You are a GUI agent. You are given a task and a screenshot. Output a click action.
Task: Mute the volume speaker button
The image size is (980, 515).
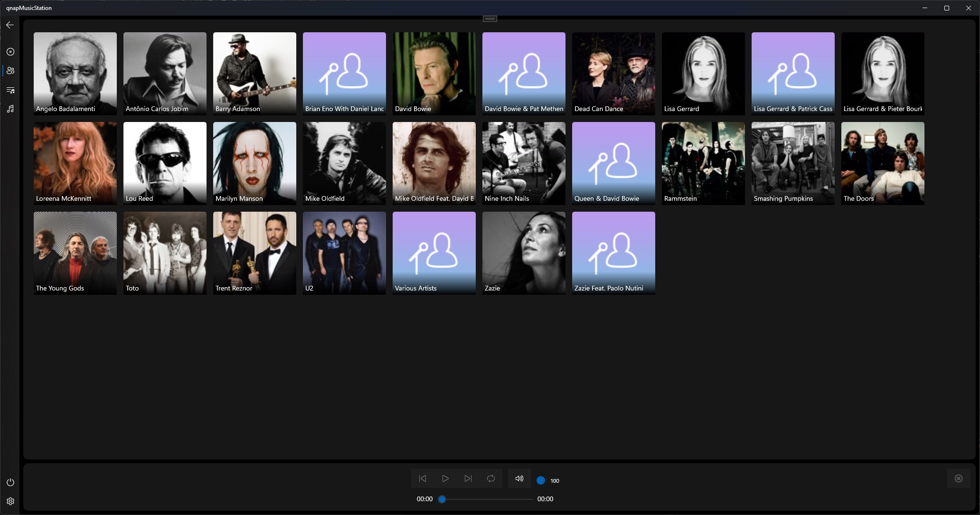coord(519,478)
